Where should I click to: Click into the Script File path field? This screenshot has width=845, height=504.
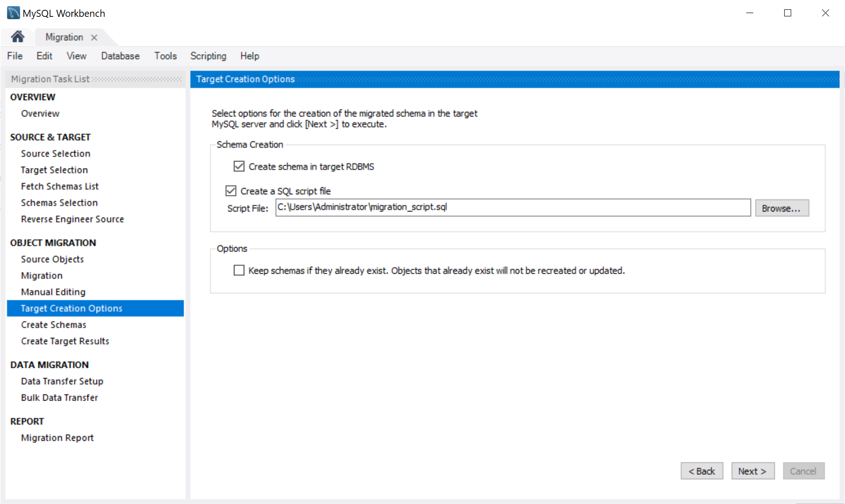point(512,207)
